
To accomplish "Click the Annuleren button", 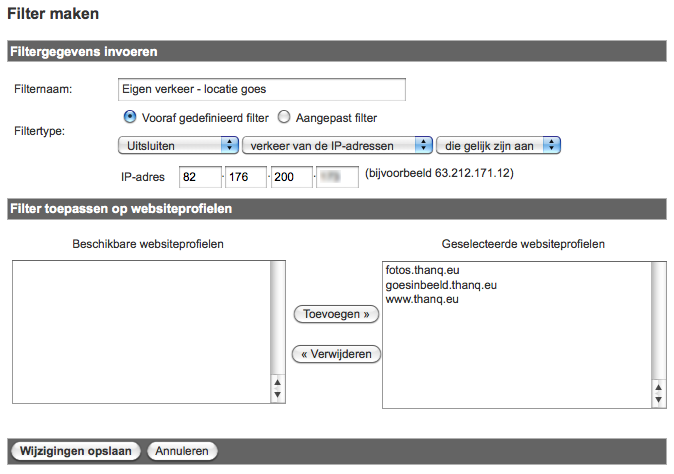I will [182, 451].
